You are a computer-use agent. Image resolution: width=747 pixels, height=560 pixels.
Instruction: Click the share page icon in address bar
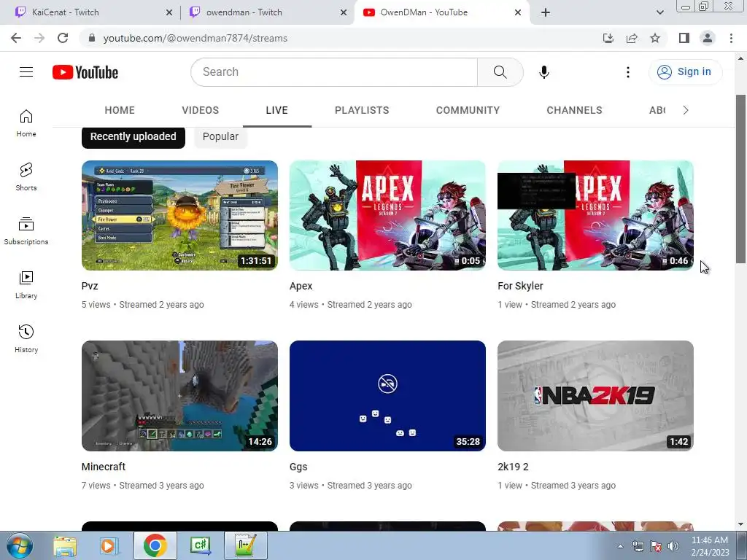[x=632, y=38]
